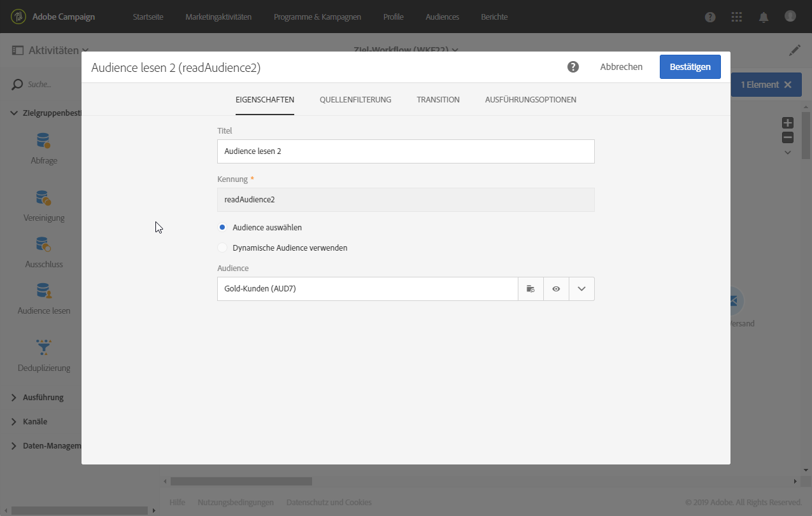Click the audience folder picker icon
This screenshot has width=812, height=516.
(x=531, y=289)
